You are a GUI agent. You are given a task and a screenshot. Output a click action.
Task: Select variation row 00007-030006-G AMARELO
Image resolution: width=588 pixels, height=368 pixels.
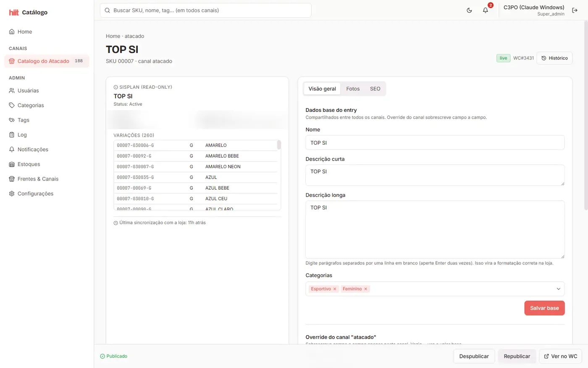pyautogui.click(x=196, y=145)
